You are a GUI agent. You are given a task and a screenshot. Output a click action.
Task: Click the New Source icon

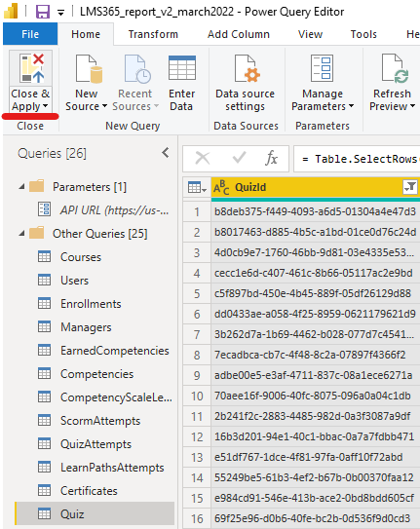(x=89, y=69)
